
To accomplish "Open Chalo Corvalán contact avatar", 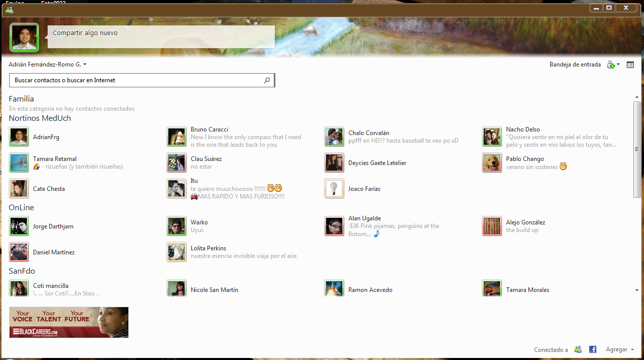I will coord(334,137).
